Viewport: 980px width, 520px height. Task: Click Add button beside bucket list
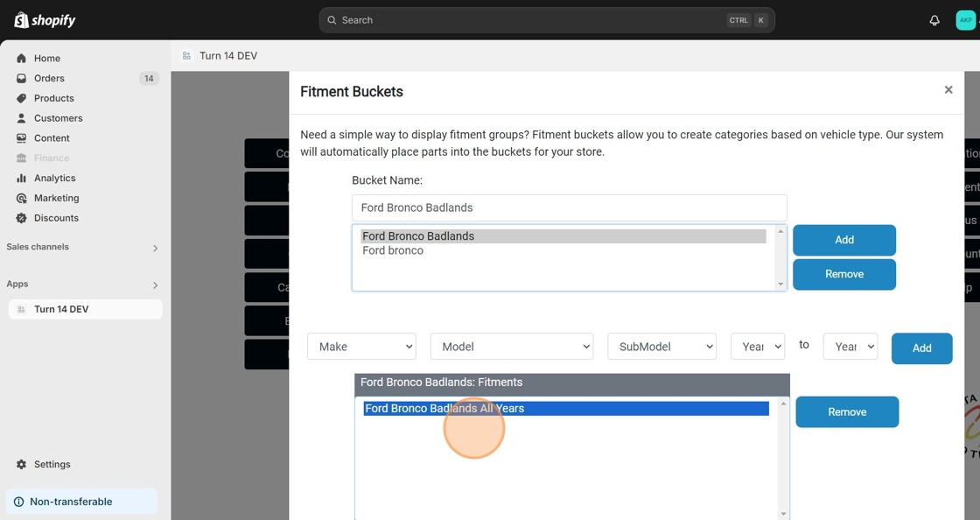click(844, 240)
